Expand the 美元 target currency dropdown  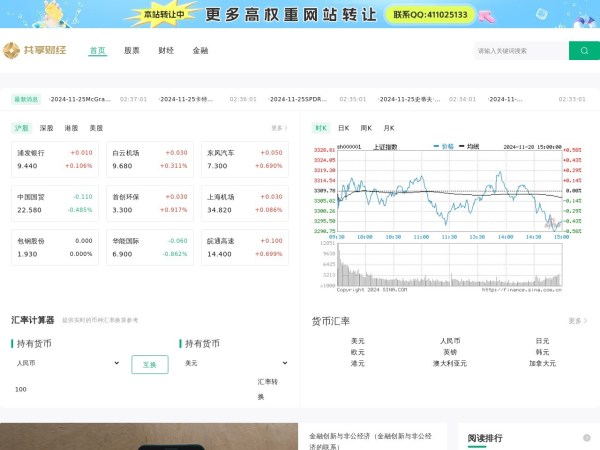point(235,363)
